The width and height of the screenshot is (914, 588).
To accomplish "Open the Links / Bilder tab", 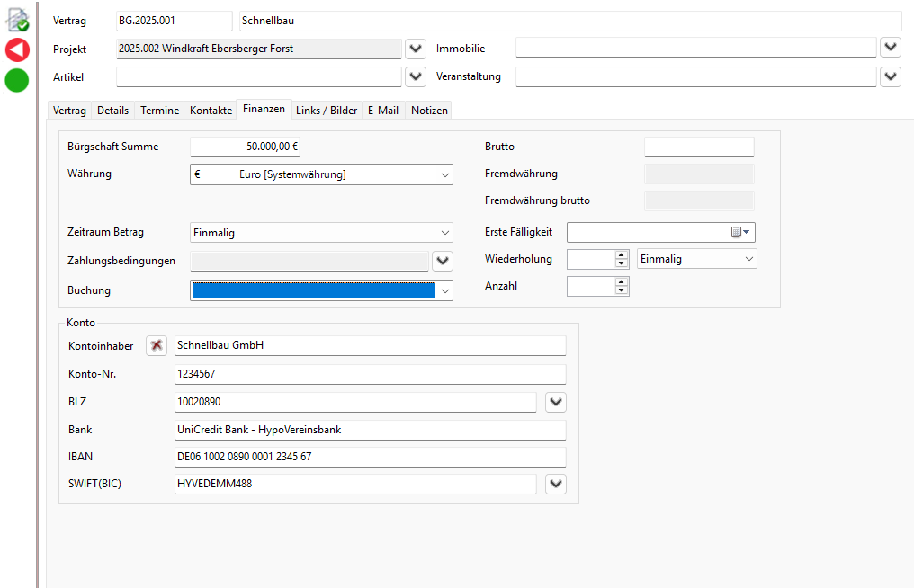I will click(327, 111).
